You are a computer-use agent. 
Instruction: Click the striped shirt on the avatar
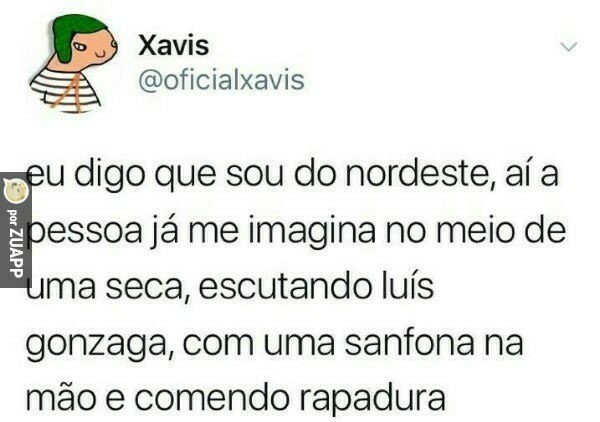coord(63,91)
